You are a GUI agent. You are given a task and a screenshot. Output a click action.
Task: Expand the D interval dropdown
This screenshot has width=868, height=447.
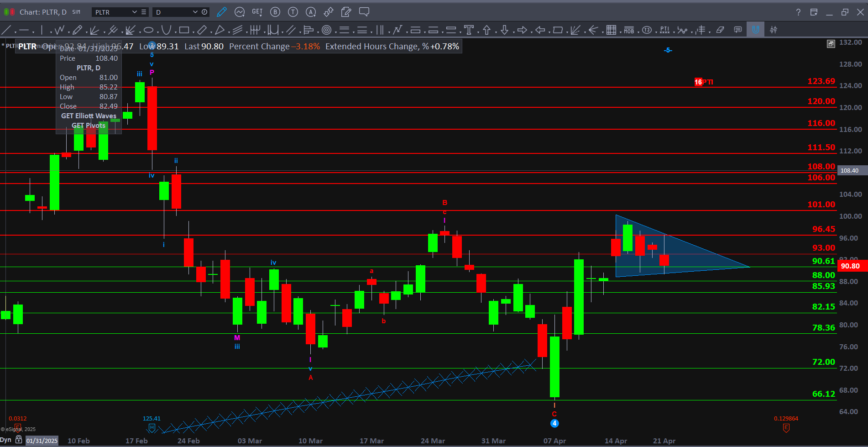click(x=195, y=12)
